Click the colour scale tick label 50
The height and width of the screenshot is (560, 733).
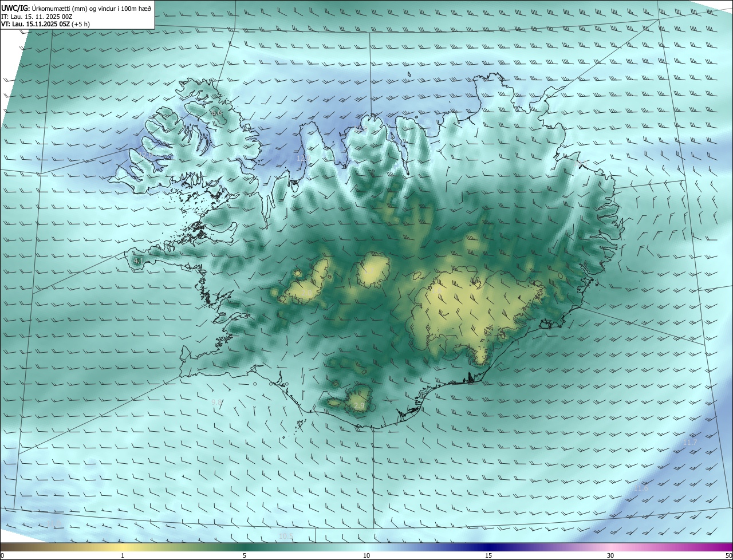(728, 555)
